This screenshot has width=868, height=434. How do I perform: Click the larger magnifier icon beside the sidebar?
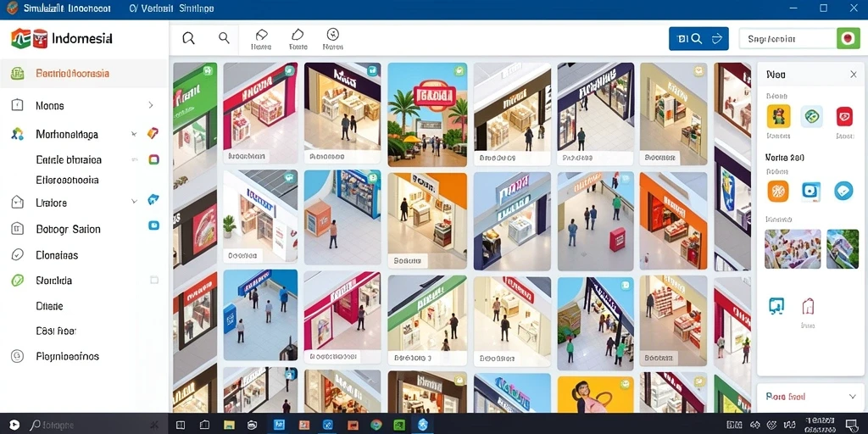click(x=189, y=38)
